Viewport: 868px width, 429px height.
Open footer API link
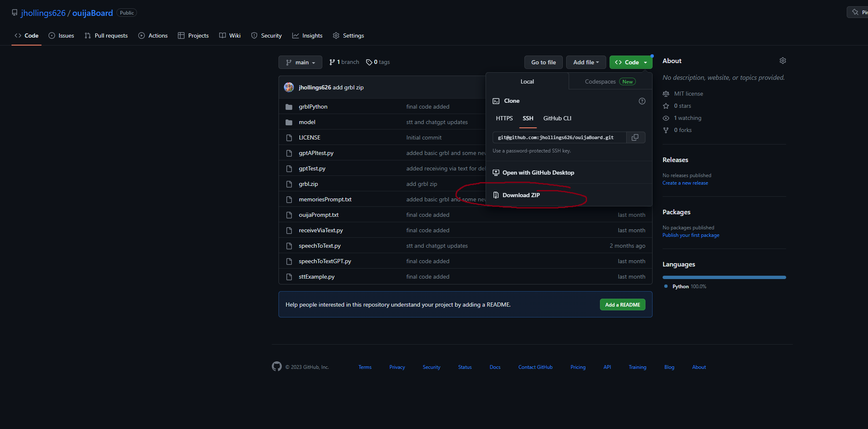click(607, 367)
